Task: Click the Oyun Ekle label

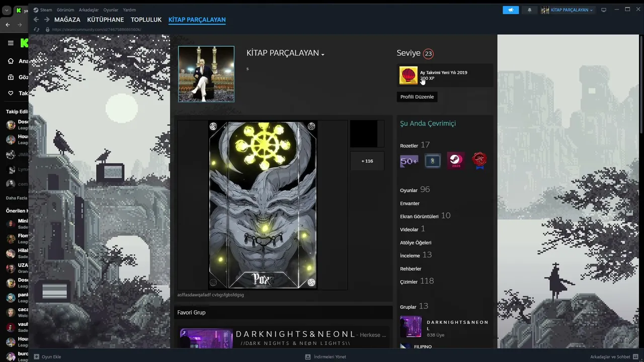Action: click(51, 357)
